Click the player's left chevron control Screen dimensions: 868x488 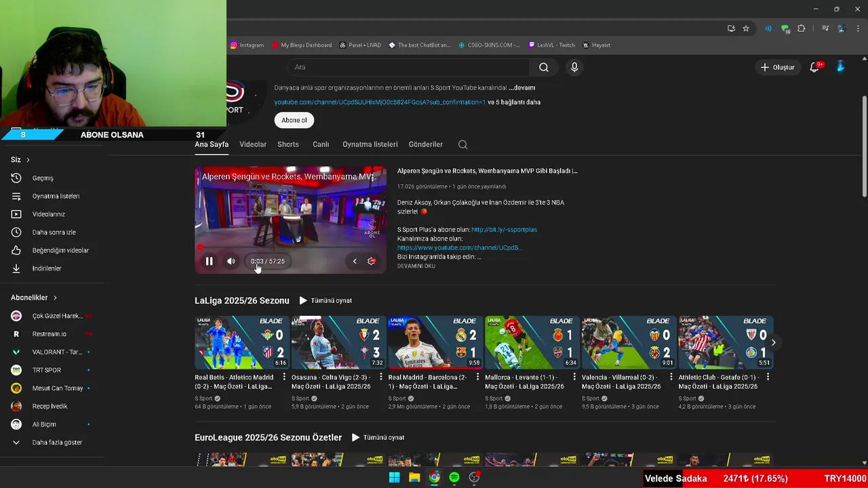click(354, 261)
